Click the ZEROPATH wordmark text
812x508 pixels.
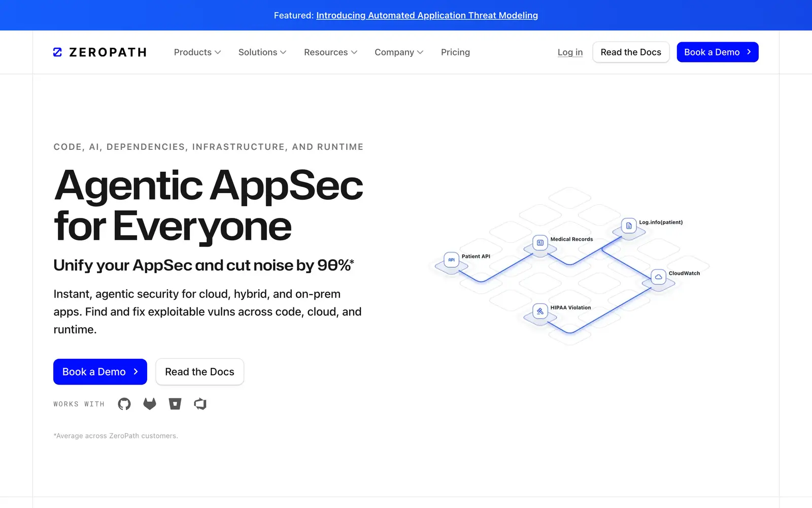point(108,52)
